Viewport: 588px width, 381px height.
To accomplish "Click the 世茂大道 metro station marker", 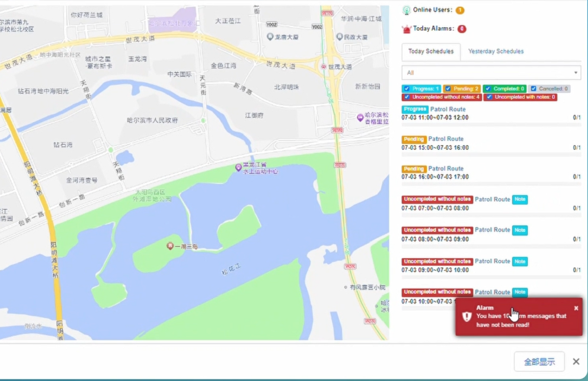I will click(324, 67).
